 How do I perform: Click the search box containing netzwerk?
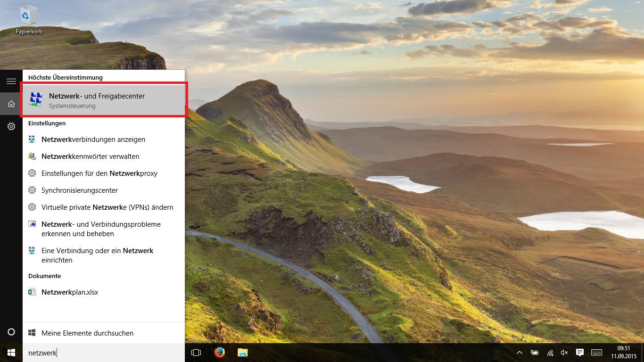pos(104,353)
